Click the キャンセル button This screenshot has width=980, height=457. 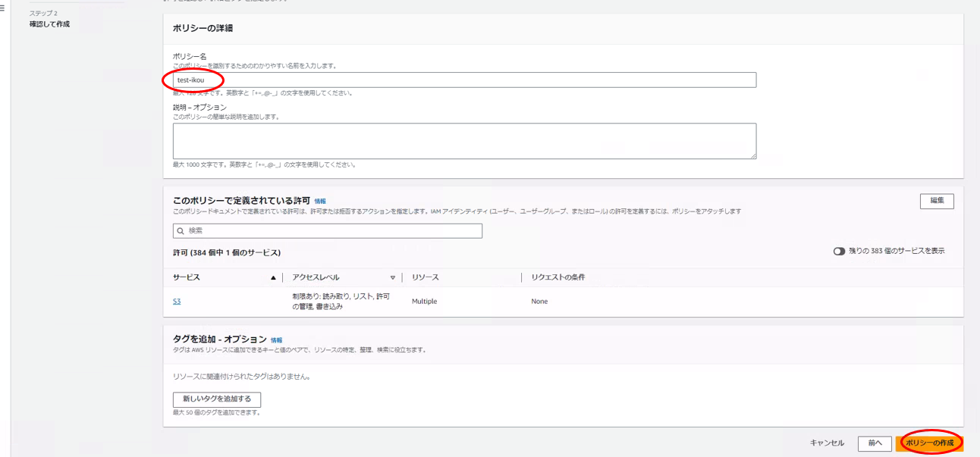coord(827,443)
